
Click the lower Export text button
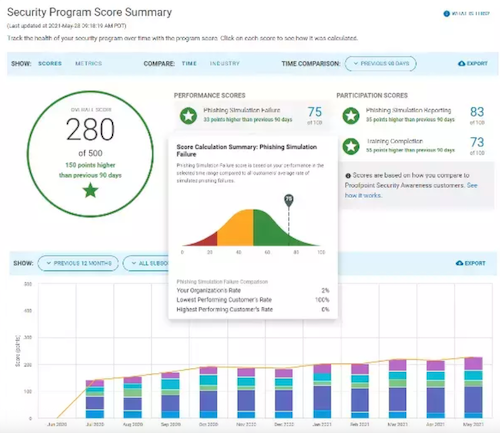point(475,263)
